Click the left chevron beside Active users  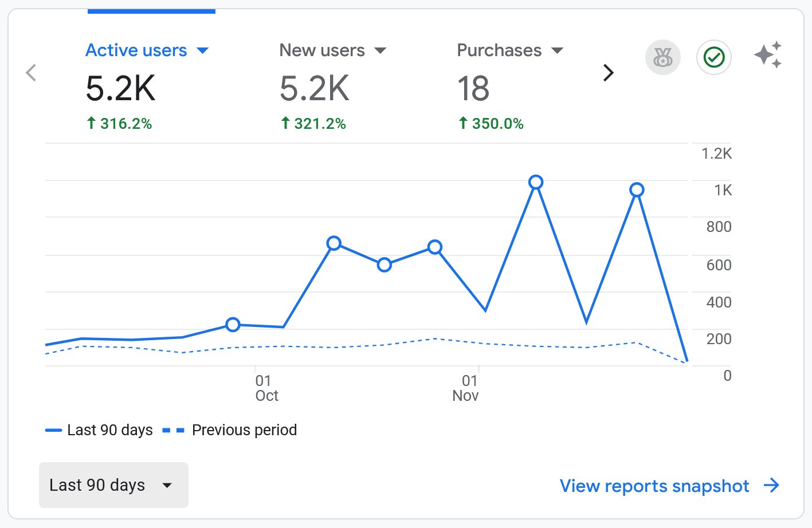(31, 73)
